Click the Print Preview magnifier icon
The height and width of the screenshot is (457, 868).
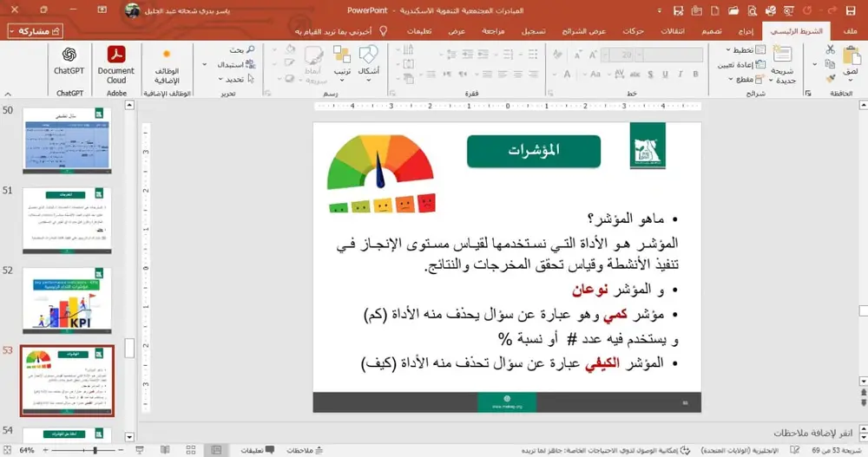(x=752, y=10)
